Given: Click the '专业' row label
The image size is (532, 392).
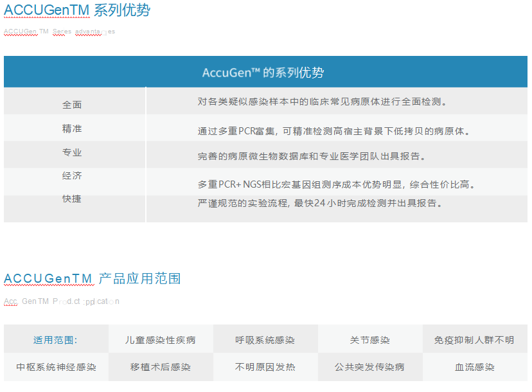Looking at the screenshot, I should coord(72,152).
